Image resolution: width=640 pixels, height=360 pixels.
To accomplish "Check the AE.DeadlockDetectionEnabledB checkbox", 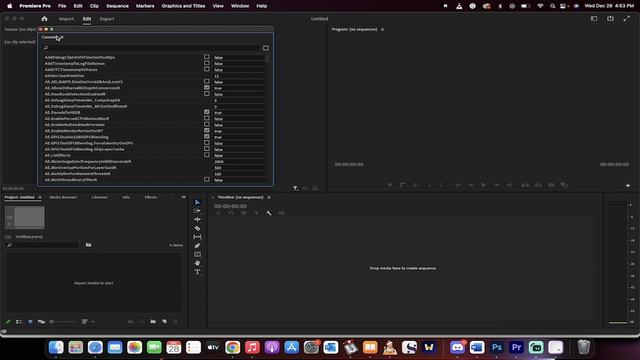I will coord(207,94).
